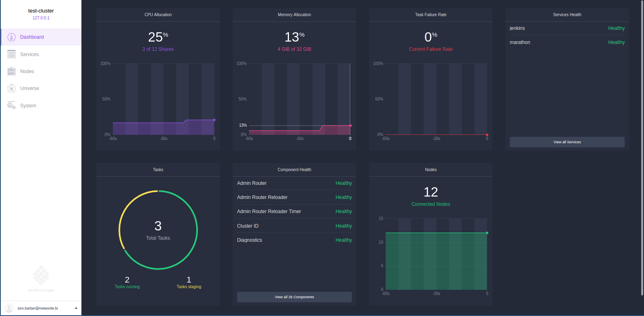Image resolution: width=644 pixels, height=316 pixels.
Task: Click the Universe package icon
Action: pos(12,88)
